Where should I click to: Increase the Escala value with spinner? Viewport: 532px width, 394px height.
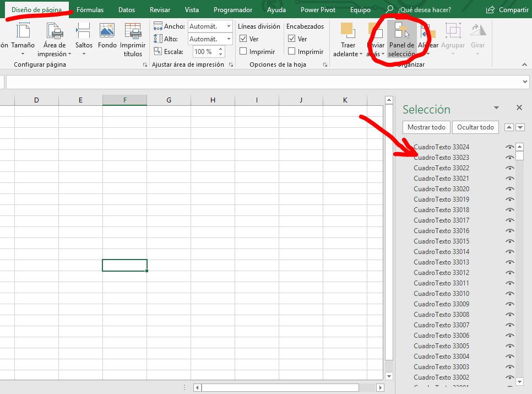[221, 49]
